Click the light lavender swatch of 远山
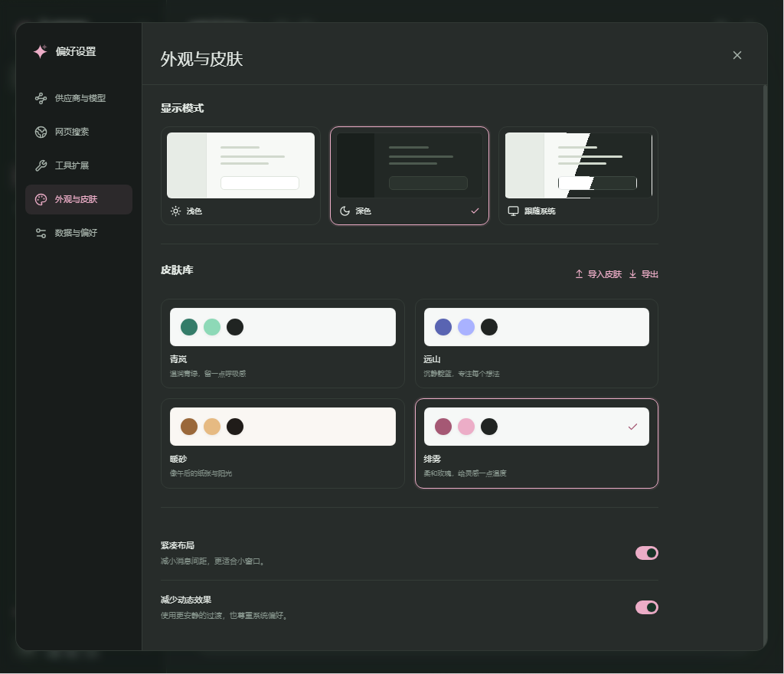The image size is (784, 674). coord(466,327)
